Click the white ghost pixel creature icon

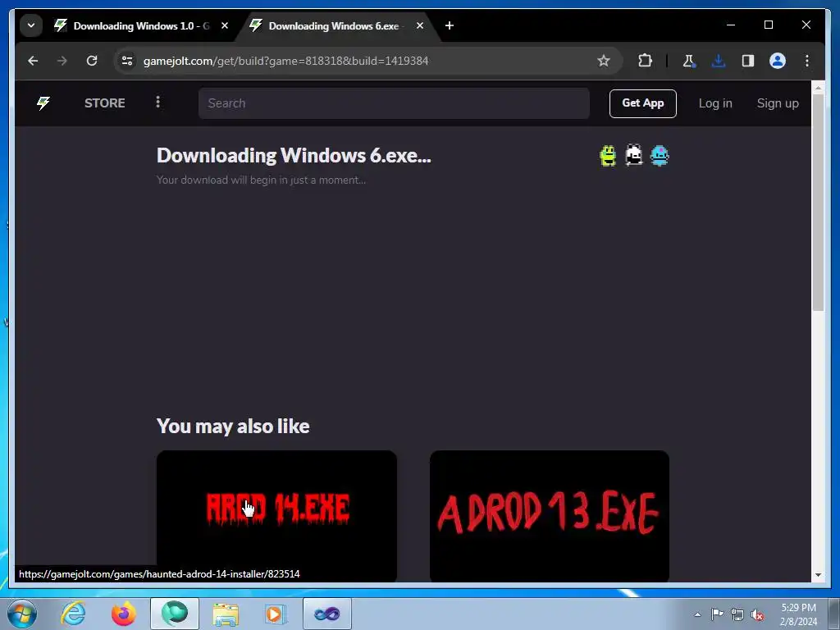click(634, 155)
